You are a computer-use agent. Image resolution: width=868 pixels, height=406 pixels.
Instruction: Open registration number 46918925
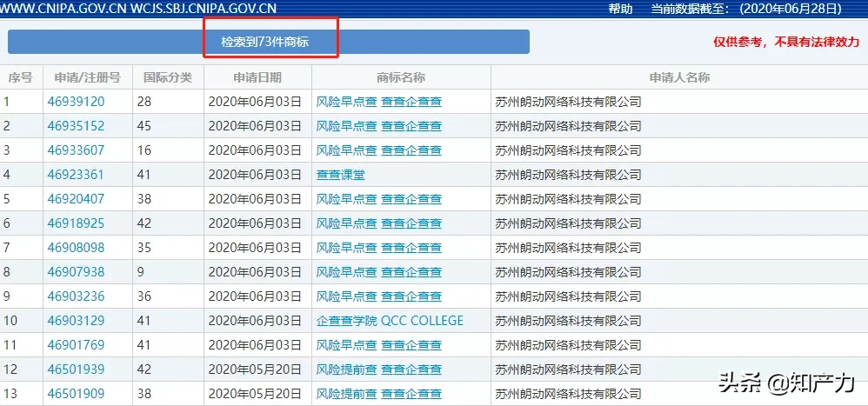click(x=76, y=223)
